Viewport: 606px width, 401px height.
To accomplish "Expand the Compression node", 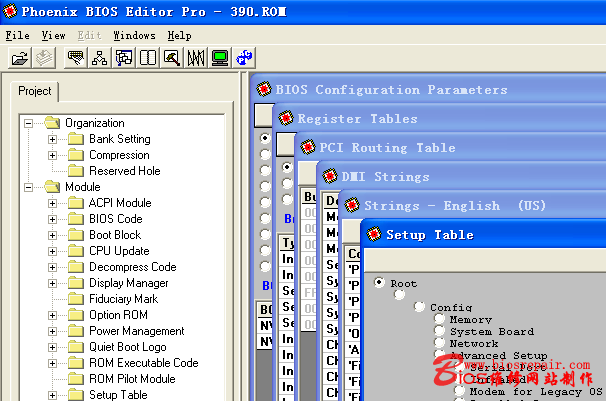I will pyautogui.click(x=52, y=155).
